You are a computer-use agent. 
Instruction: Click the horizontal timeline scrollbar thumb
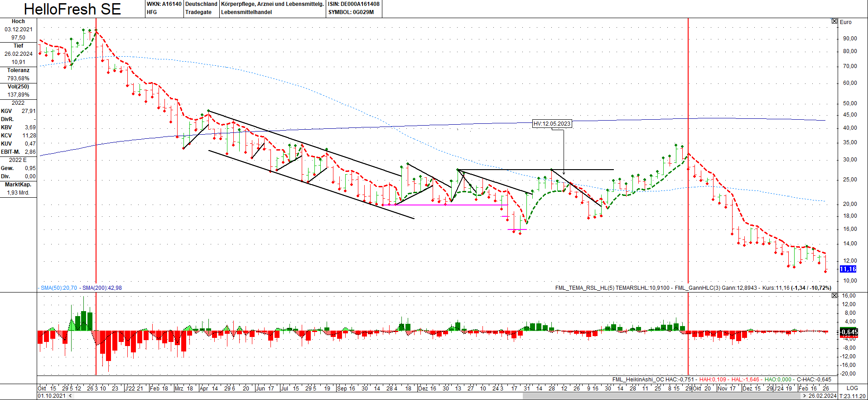coord(662,396)
